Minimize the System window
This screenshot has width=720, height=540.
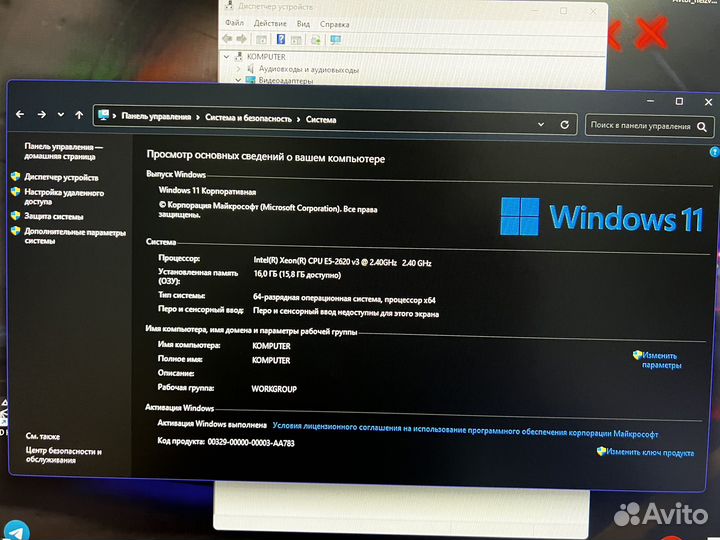coord(650,100)
